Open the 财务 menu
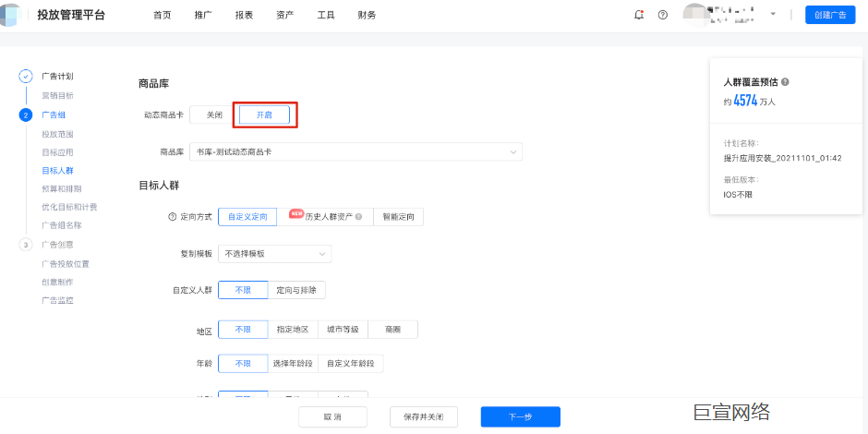The width and height of the screenshot is (868, 434). (367, 16)
